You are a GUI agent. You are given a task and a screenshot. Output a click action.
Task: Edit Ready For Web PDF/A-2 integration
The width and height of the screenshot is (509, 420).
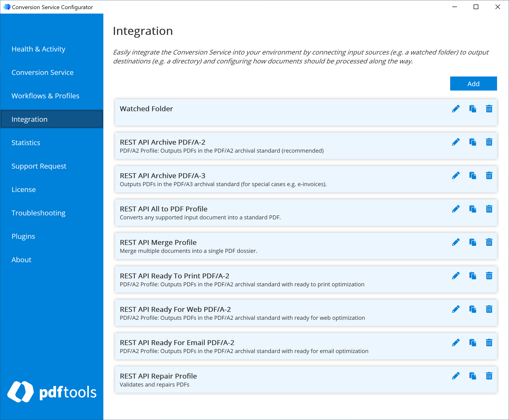point(456,309)
